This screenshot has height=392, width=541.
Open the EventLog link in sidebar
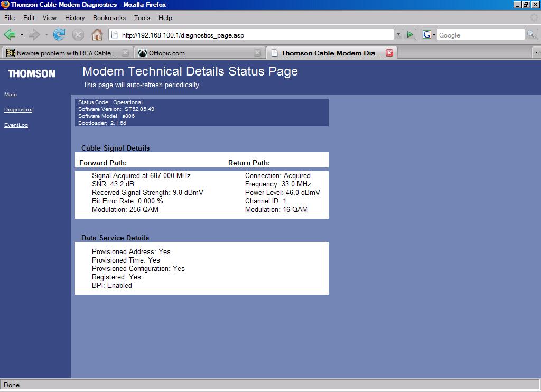pos(16,125)
